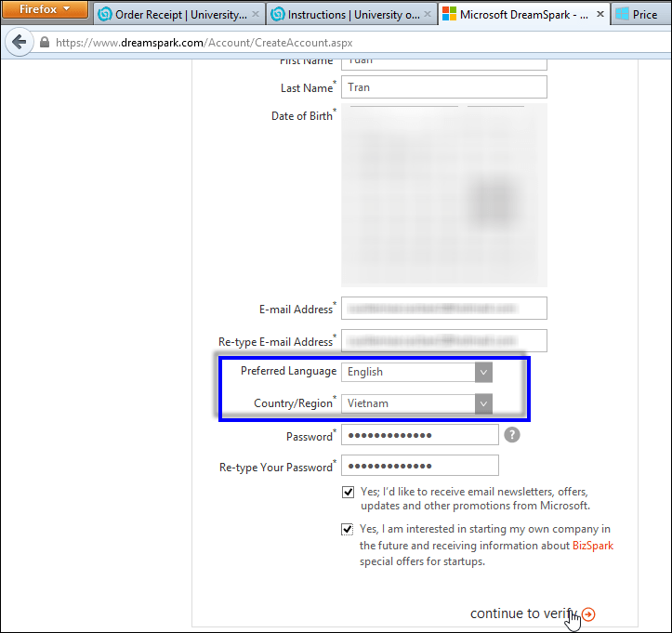Click the Re-type E-mail Address field

pyautogui.click(x=444, y=341)
